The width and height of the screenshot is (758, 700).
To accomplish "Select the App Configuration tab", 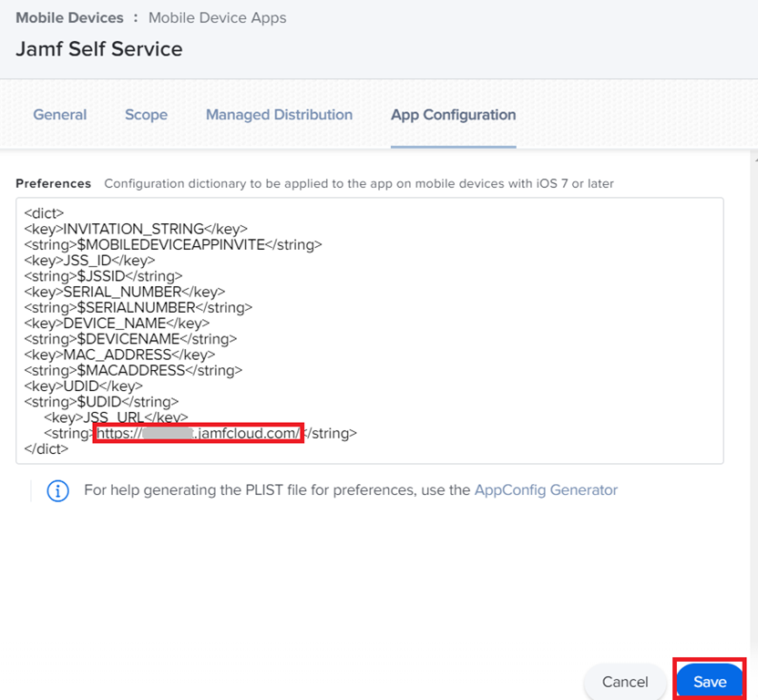I will point(453,115).
